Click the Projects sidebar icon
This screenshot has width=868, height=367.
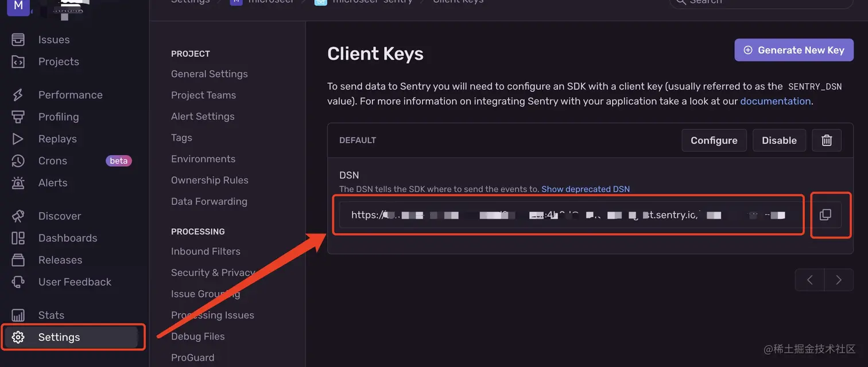point(18,61)
